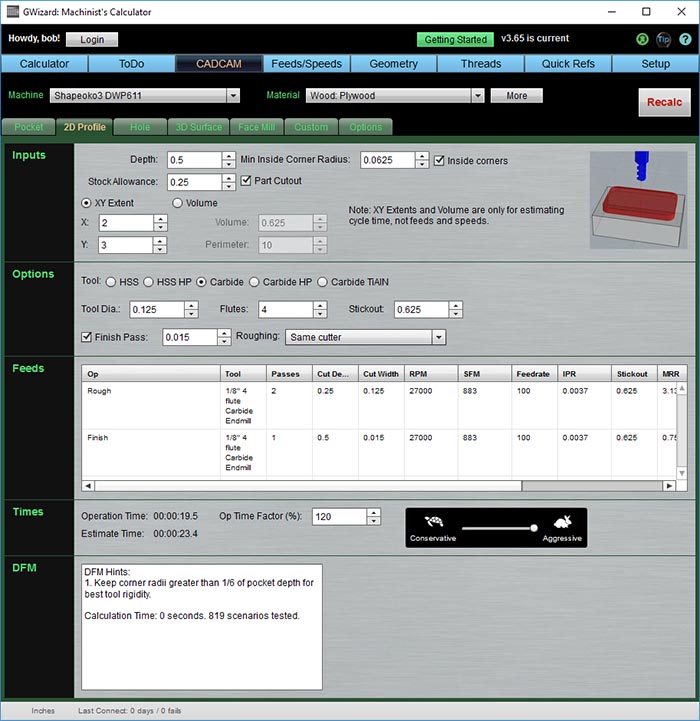Open the Pocket sub-tab
This screenshot has width=700, height=721.
(28, 127)
